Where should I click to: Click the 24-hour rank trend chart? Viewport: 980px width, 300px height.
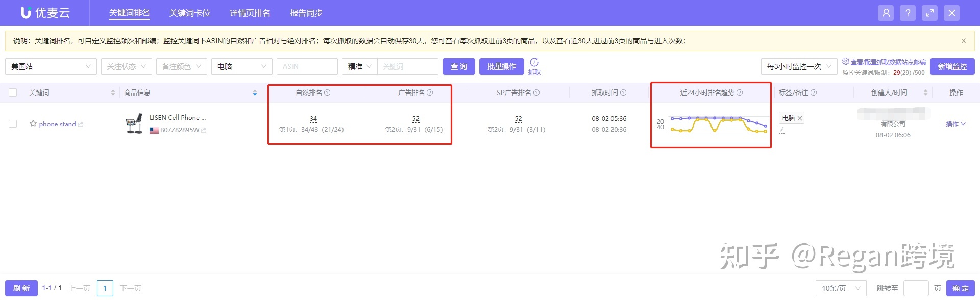(x=718, y=124)
